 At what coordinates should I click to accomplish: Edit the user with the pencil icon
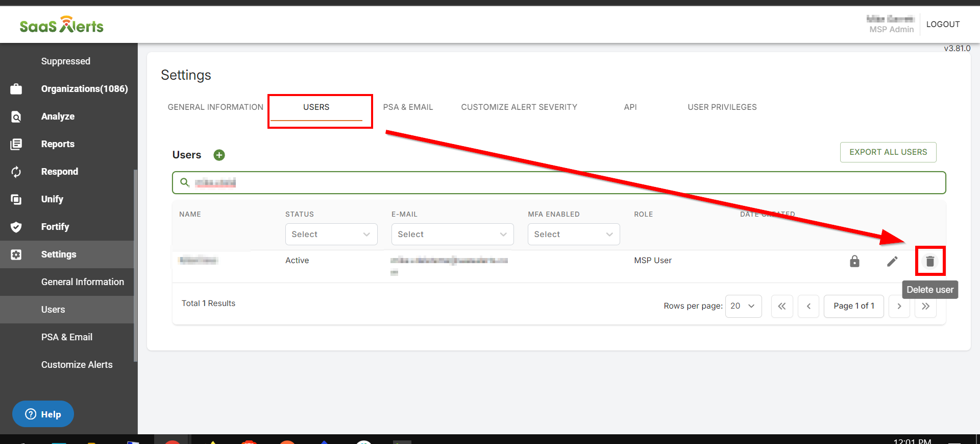[x=892, y=261]
